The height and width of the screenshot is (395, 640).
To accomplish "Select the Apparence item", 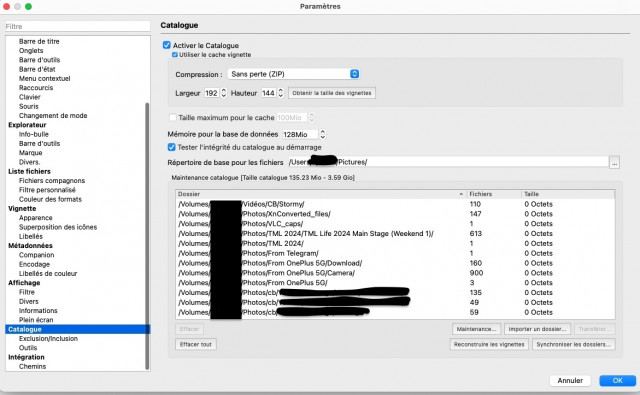I will click(36, 218).
